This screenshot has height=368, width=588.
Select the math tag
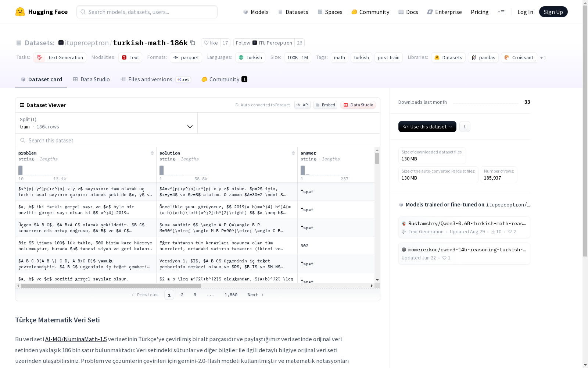[x=340, y=57]
